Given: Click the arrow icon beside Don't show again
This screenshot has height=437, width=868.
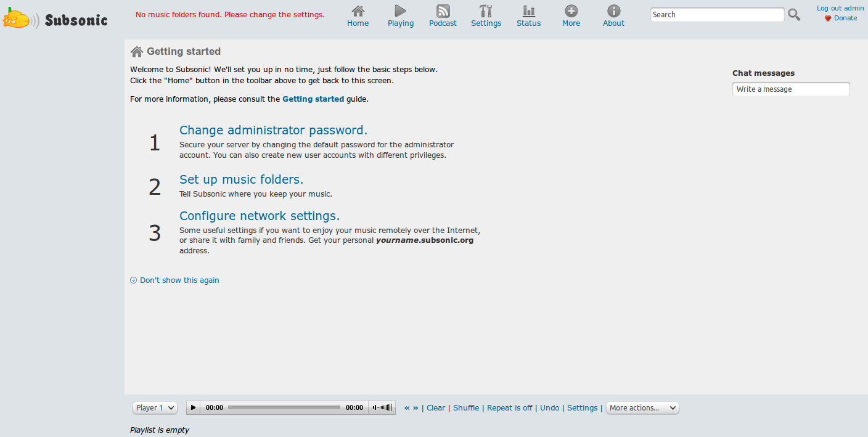Looking at the screenshot, I should tap(133, 280).
